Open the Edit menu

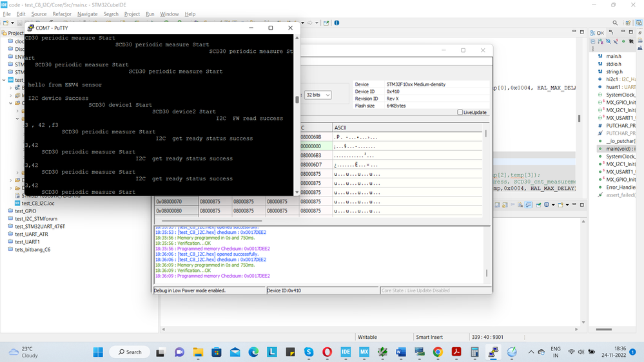[x=21, y=14]
